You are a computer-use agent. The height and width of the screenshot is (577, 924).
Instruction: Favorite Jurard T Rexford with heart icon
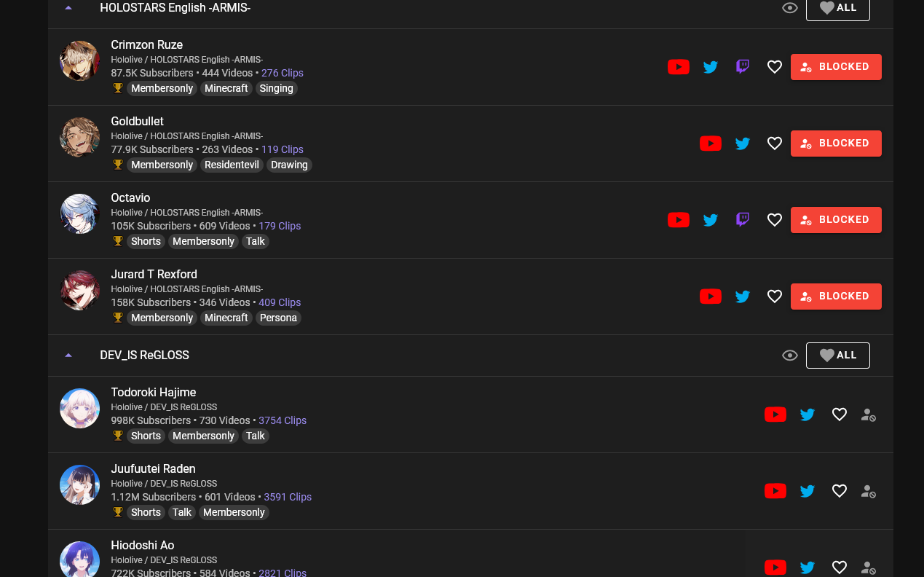pyautogui.click(x=775, y=297)
